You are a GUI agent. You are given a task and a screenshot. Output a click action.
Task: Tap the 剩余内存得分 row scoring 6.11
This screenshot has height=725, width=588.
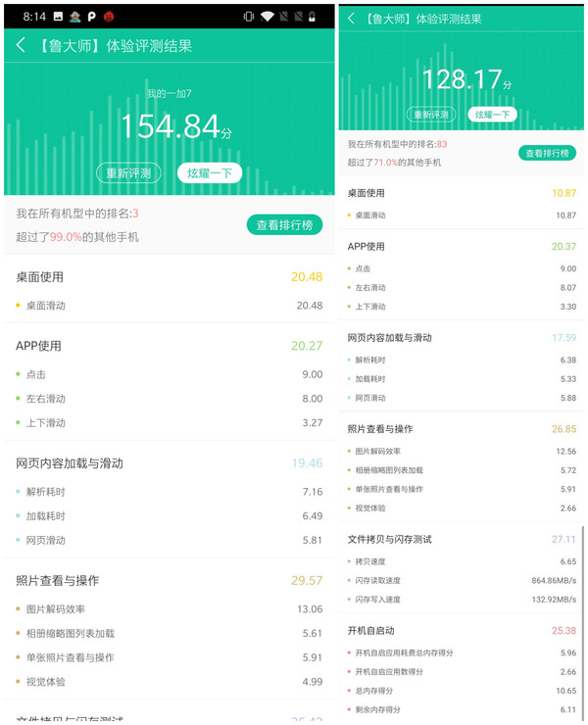point(462,709)
